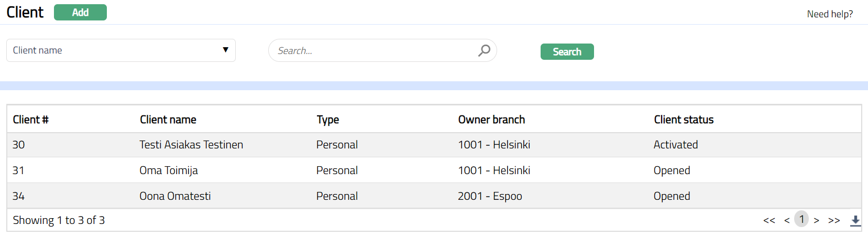Select page 1 in the pagination
868x236 pixels.
point(801,219)
